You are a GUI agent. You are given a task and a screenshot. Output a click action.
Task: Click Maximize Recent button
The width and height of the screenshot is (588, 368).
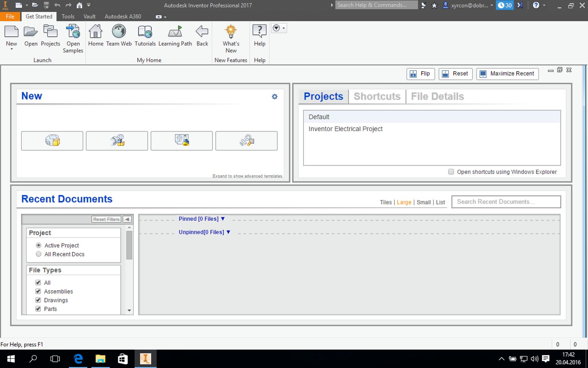tap(507, 74)
